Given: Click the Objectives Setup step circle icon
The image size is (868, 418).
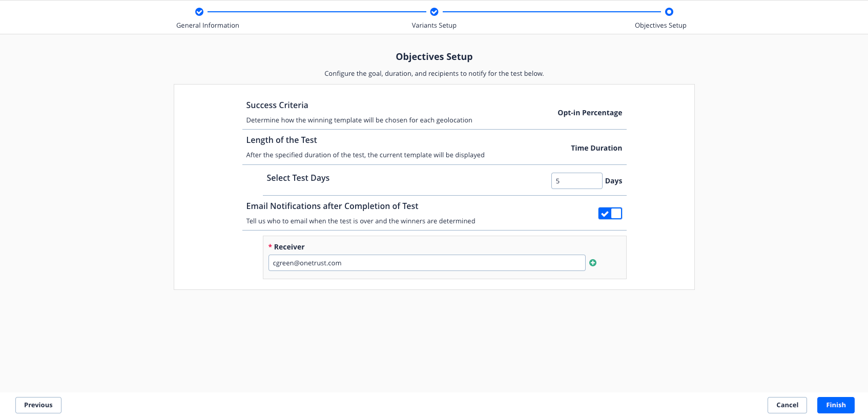Looking at the screenshot, I should (x=669, y=12).
